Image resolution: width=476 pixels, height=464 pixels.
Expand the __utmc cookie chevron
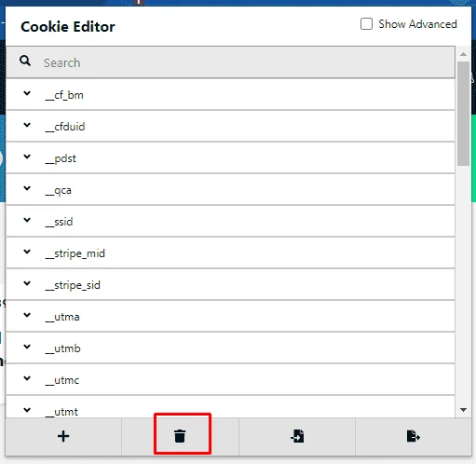27,378
